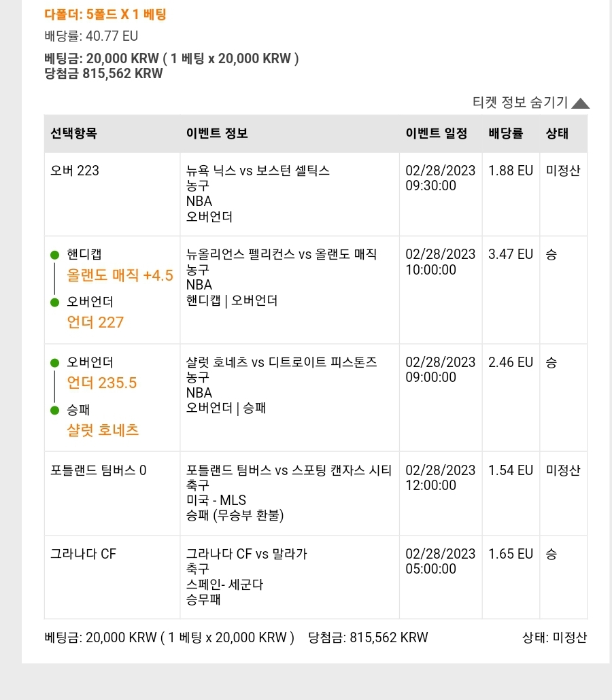This screenshot has height=700, width=612.
Task: Click the 이벤트 정보 column header
Action: 217,133
